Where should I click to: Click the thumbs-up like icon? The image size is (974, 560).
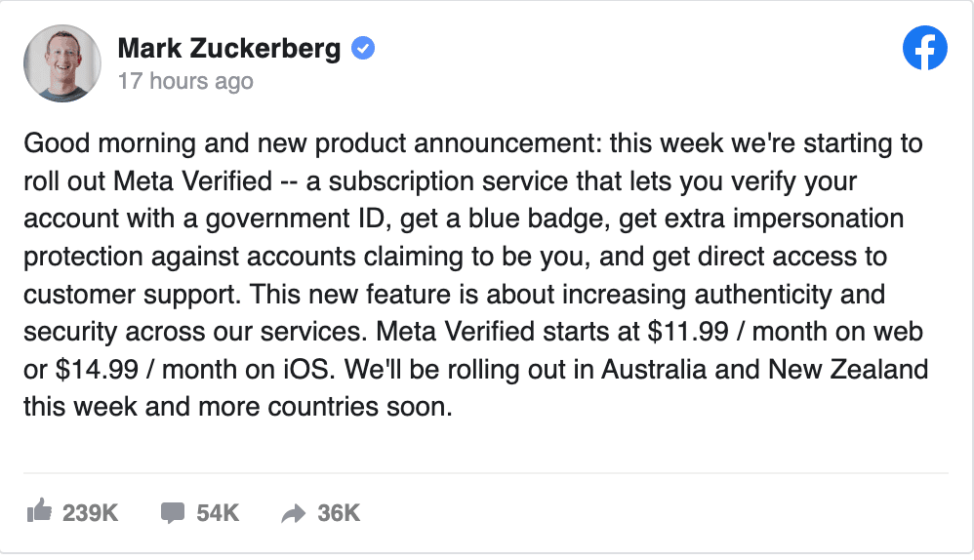(x=39, y=511)
